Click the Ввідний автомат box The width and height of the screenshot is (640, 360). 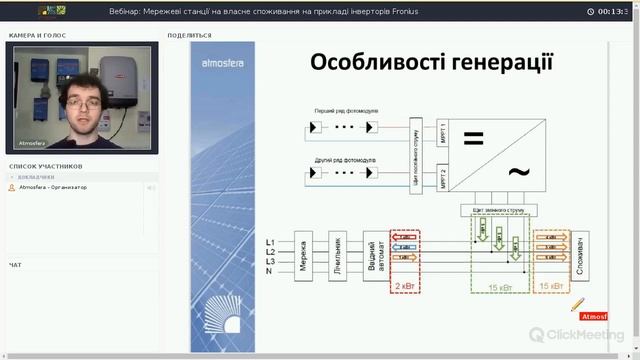(x=376, y=256)
